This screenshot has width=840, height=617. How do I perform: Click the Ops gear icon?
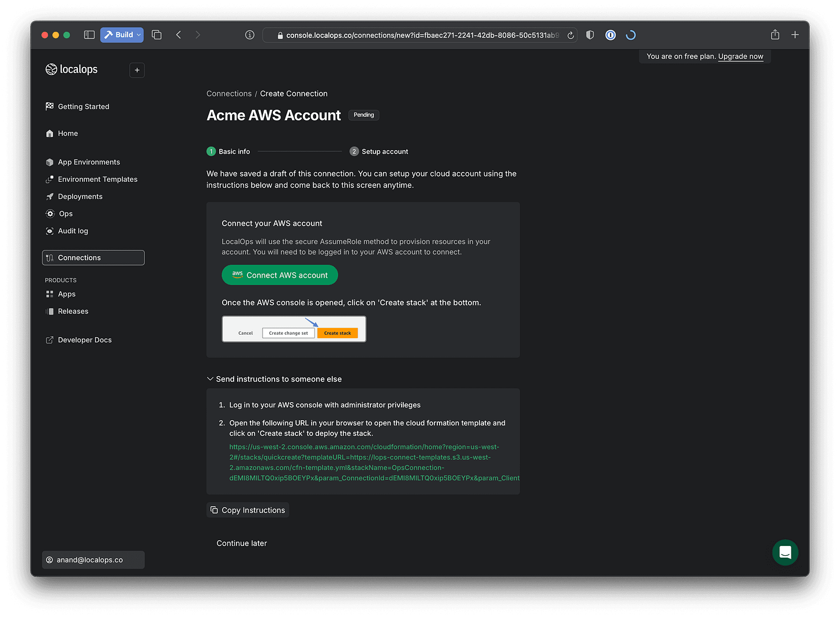pyautogui.click(x=50, y=214)
